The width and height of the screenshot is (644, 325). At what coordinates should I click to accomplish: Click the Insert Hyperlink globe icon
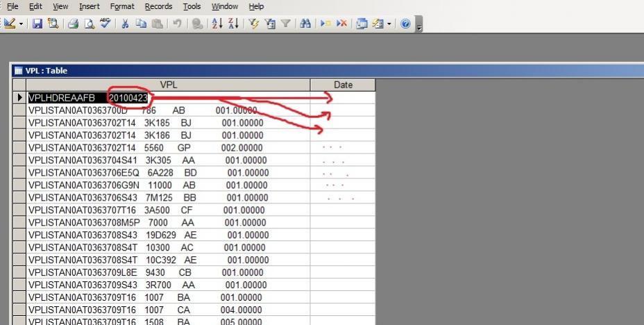point(197,24)
